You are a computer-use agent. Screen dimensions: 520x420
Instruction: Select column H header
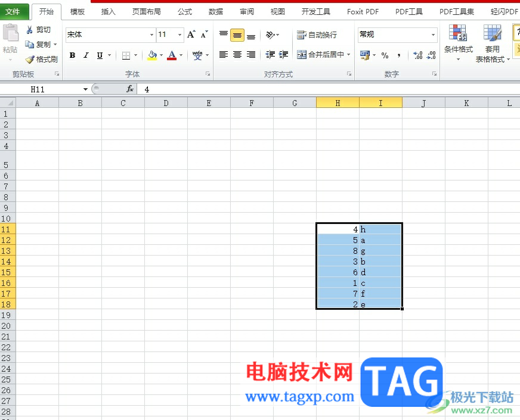[338, 103]
